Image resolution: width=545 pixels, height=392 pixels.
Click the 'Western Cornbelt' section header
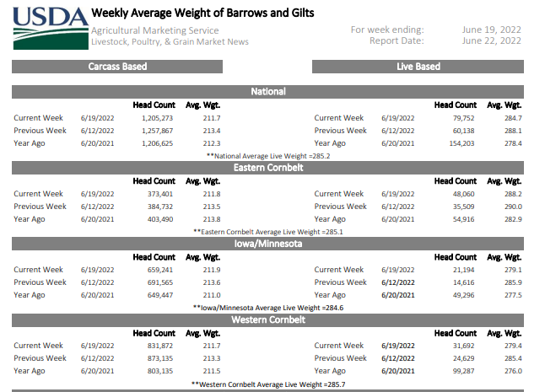tap(268, 320)
